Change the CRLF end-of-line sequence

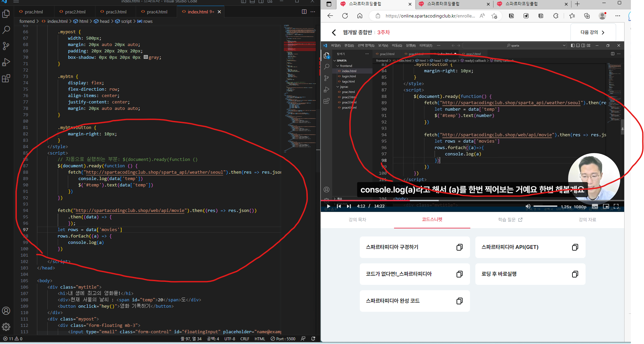click(x=245, y=339)
